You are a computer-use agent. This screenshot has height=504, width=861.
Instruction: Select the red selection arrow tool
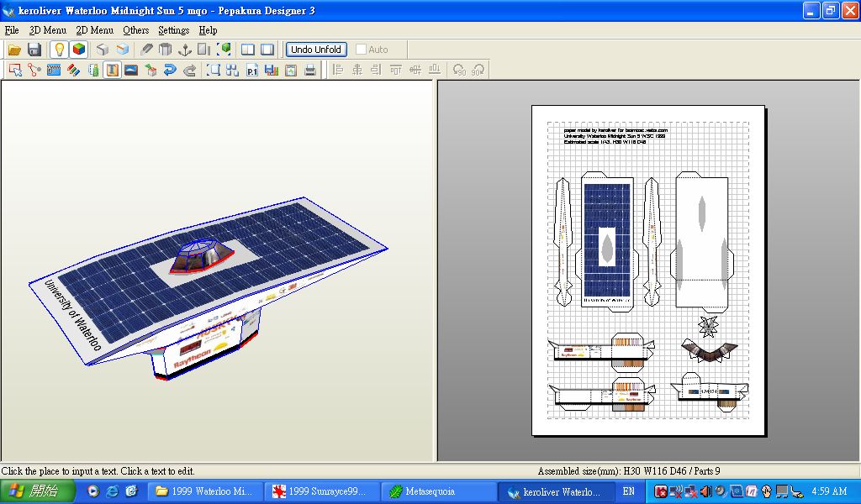tap(15, 71)
